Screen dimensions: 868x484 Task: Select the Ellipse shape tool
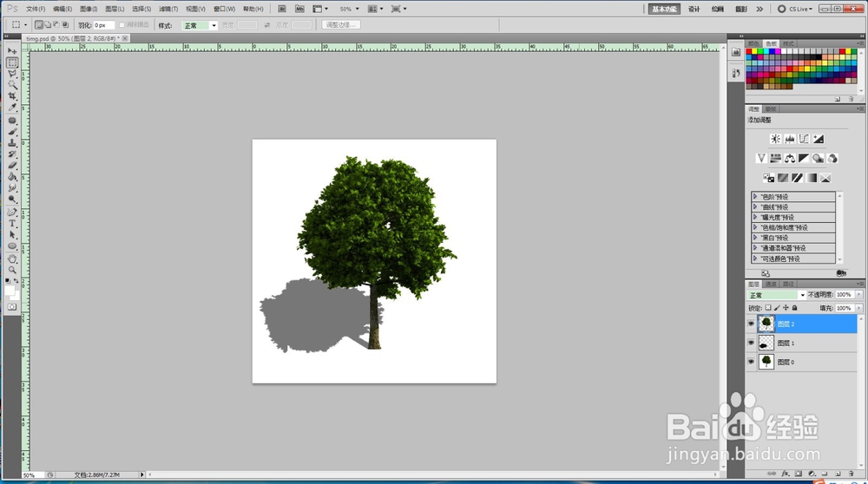12,246
